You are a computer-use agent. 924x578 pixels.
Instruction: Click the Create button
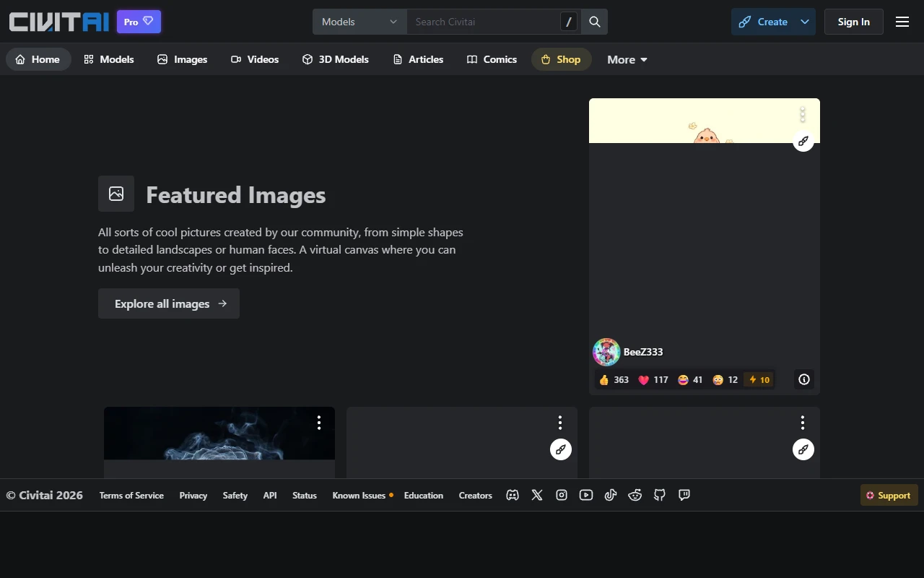(x=764, y=22)
